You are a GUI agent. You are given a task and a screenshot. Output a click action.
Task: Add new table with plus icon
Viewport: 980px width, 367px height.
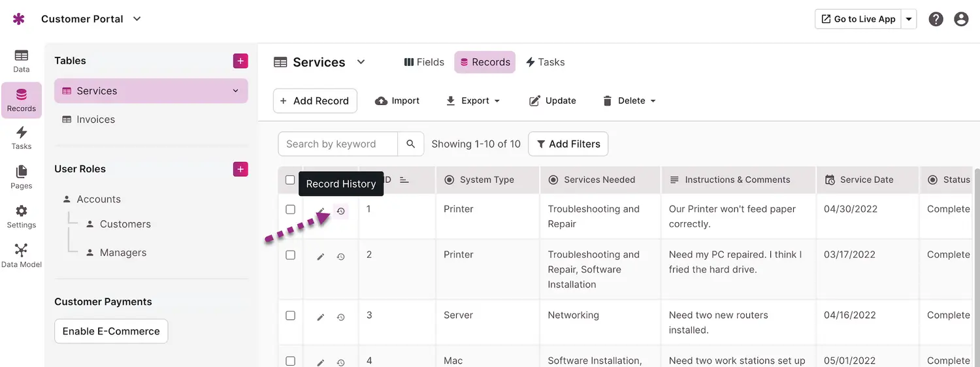pos(240,61)
